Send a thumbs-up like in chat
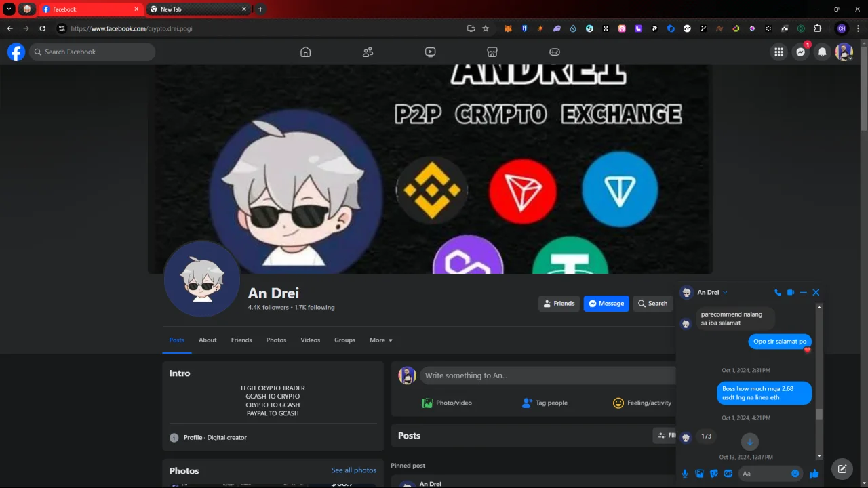This screenshot has width=868, height=488. 814,474
